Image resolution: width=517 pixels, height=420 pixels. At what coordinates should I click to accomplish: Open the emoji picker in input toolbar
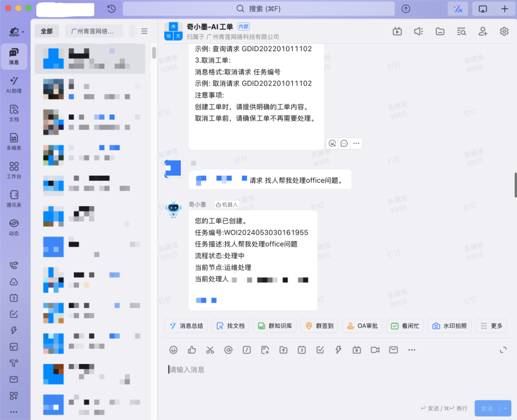point(173,350)
